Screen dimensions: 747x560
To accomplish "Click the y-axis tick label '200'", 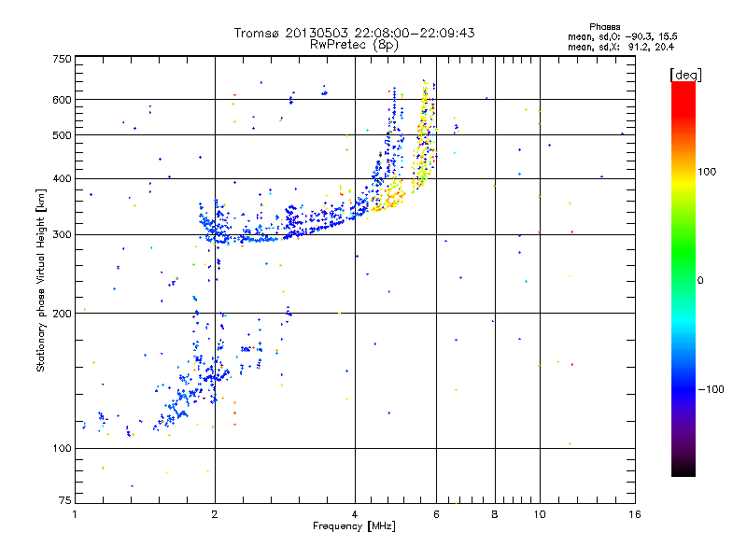I will pyautogui.click(x=63, y=314).
